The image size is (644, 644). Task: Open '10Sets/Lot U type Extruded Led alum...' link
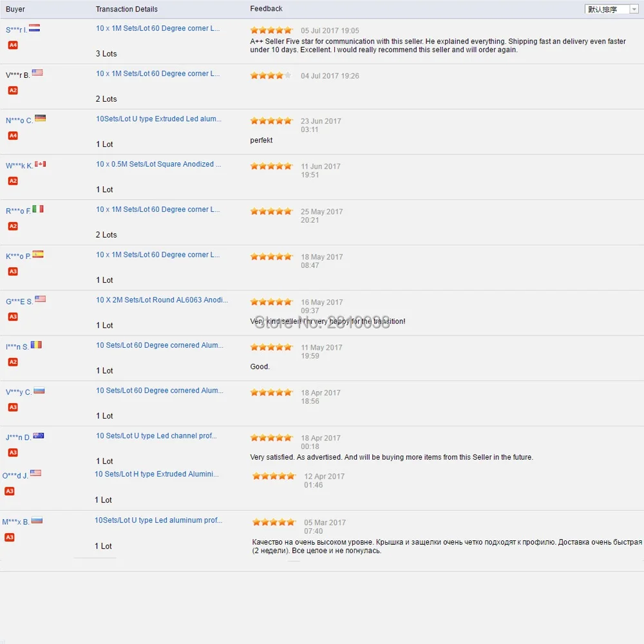coord(158,118)
